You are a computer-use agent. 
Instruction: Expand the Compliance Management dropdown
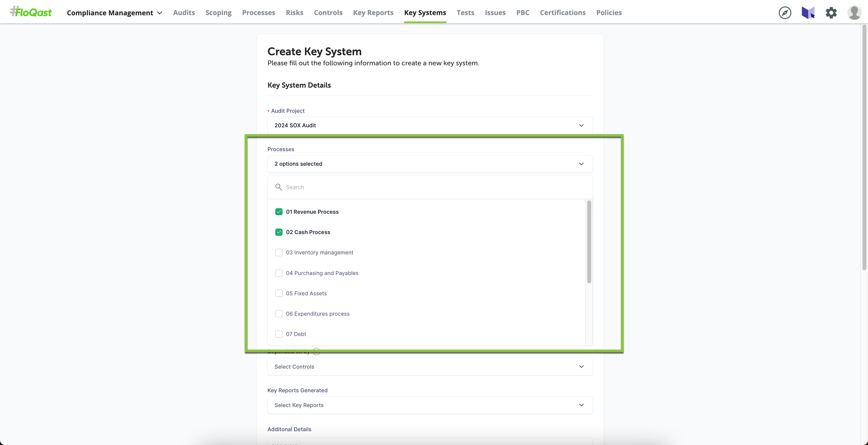(115, 13)
